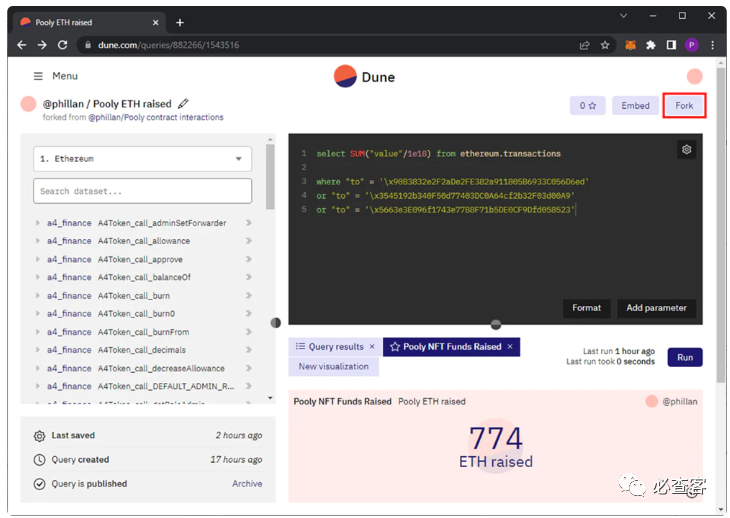Go to Dune home logo
The width and height of the screenshot is (730, 518).
click(364, 77)
